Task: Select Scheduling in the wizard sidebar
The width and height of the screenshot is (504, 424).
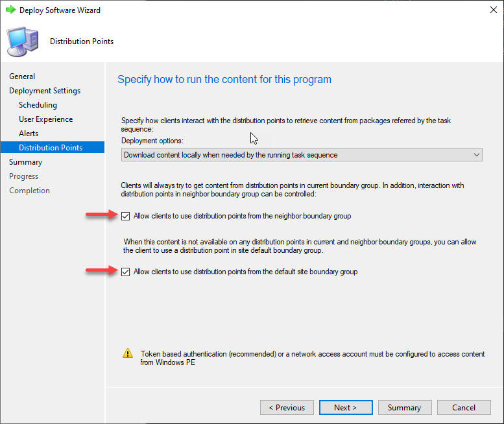Action: 38,105
